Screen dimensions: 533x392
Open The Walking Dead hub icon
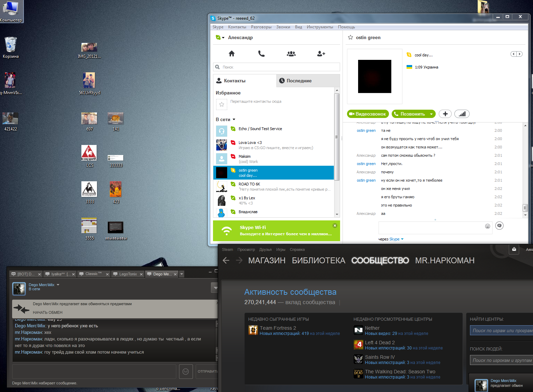tap(358, 374)
